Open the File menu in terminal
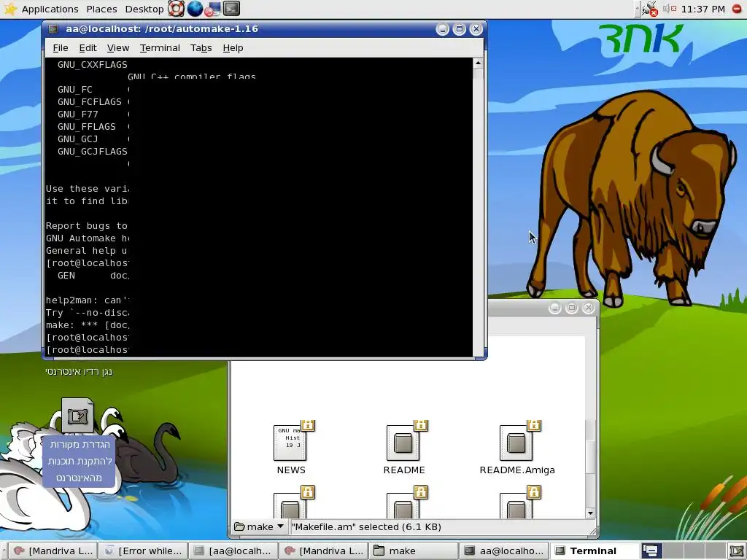The height and width of the screenshot is (560, 747). point(61,47)
